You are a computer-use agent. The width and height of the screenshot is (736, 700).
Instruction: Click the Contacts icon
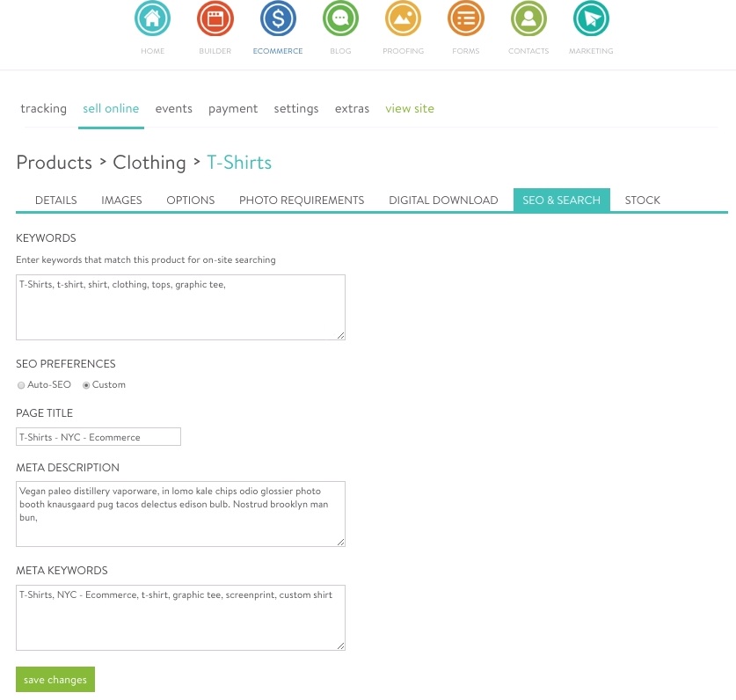coord(528,18)
